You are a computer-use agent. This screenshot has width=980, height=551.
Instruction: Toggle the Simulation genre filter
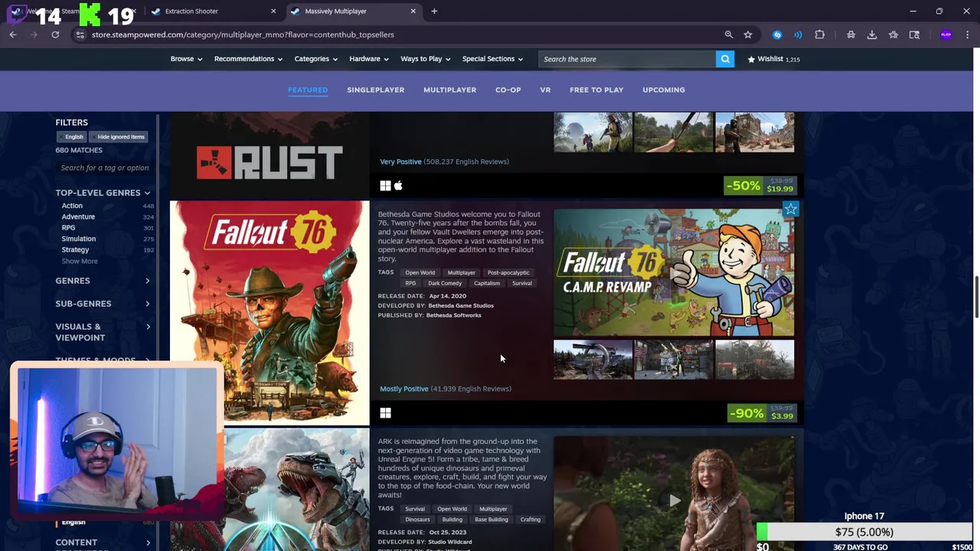[x=78, y=239]
